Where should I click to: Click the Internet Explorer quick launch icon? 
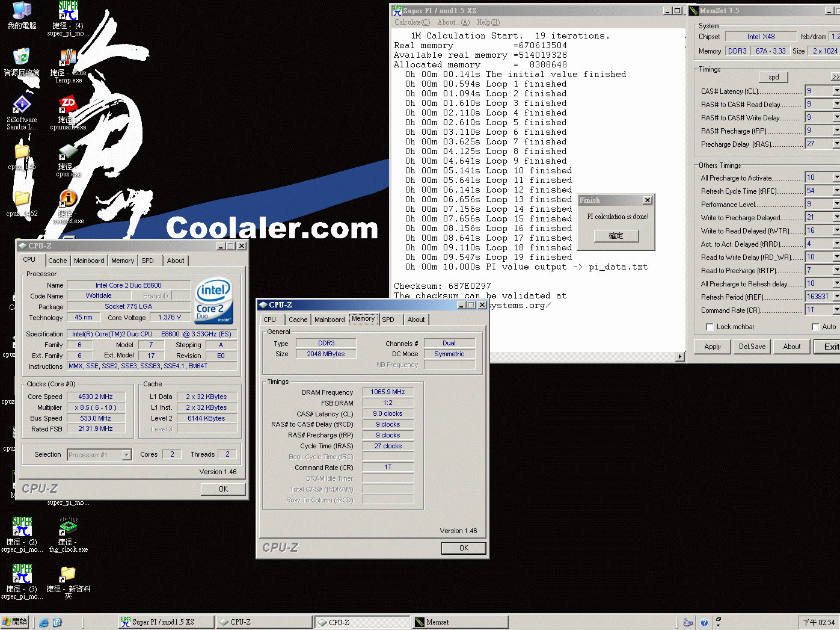tap(44, 622)
